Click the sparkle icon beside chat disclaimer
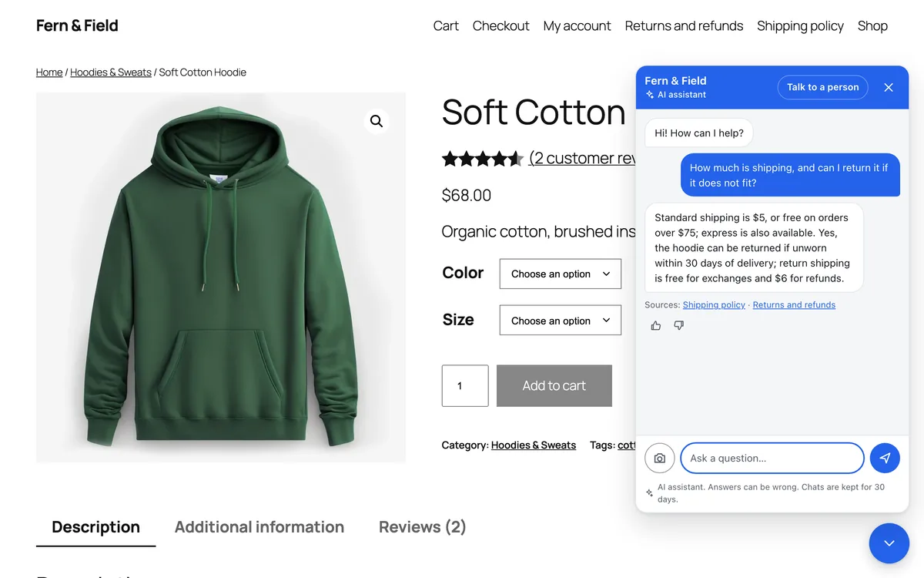 (649, 492)
